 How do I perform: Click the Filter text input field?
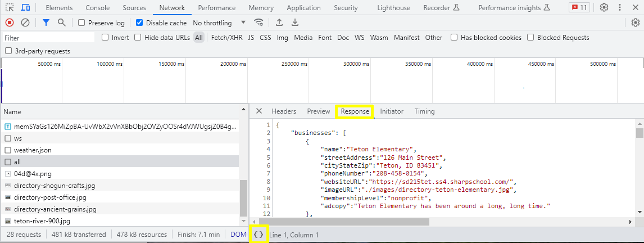[48, 38]
